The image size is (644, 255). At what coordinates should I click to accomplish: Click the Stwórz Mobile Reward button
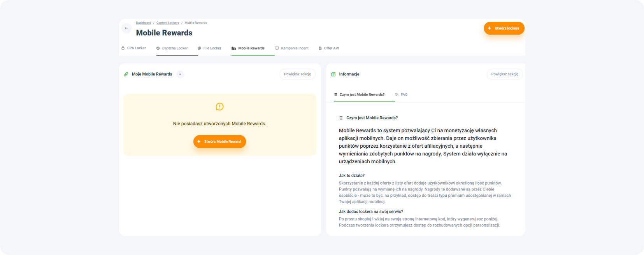tap(219, 141)
